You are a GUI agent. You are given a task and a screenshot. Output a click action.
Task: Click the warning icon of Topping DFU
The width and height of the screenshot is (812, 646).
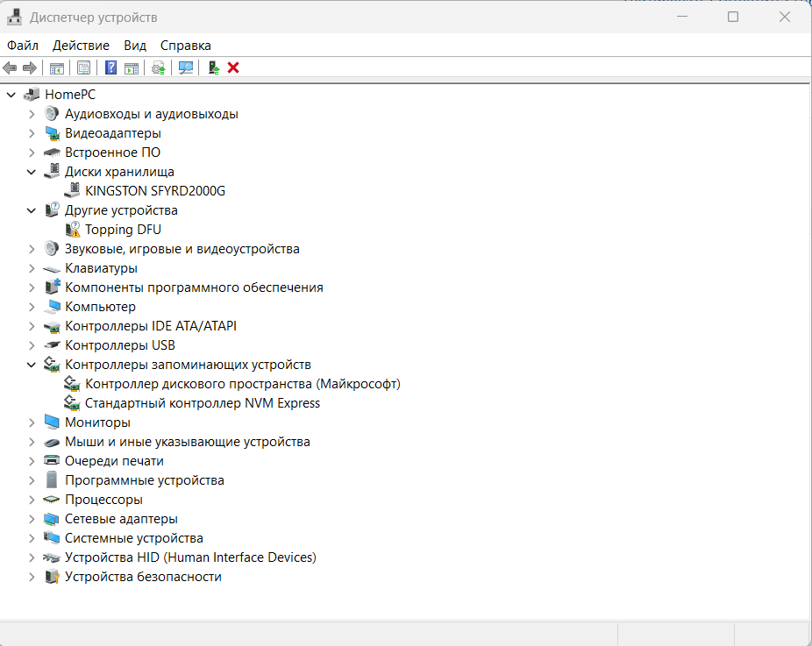(x=73, y=230)
